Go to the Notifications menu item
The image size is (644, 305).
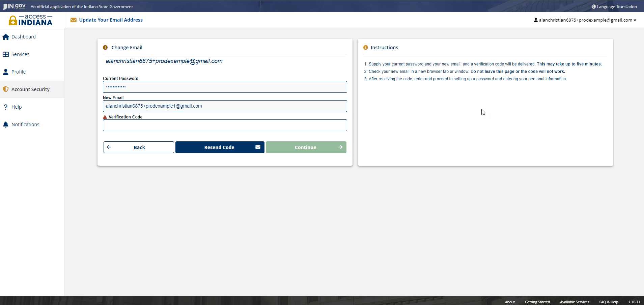pyautogui.click(x=25, y=124)
